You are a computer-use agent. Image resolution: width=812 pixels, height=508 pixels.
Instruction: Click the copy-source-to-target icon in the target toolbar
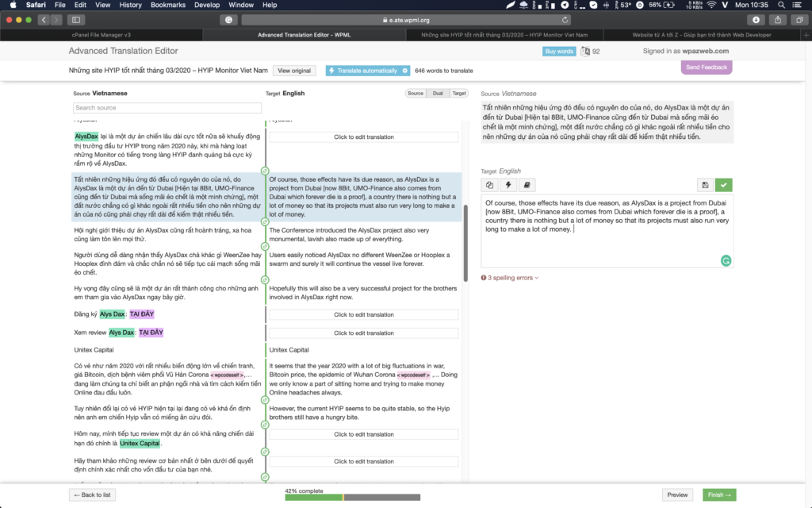point(489,185)
